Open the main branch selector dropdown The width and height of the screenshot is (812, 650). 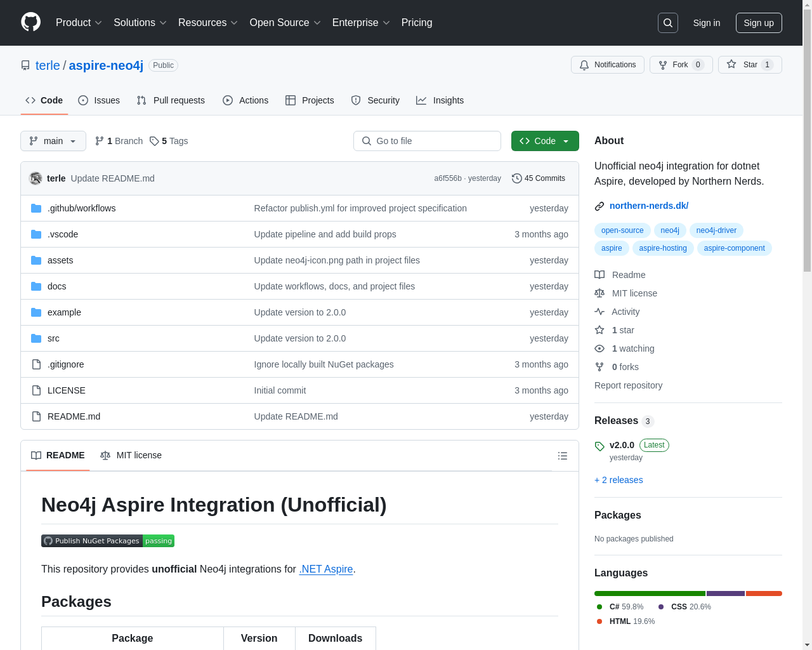pyautogui.click(x=53, y=141)
